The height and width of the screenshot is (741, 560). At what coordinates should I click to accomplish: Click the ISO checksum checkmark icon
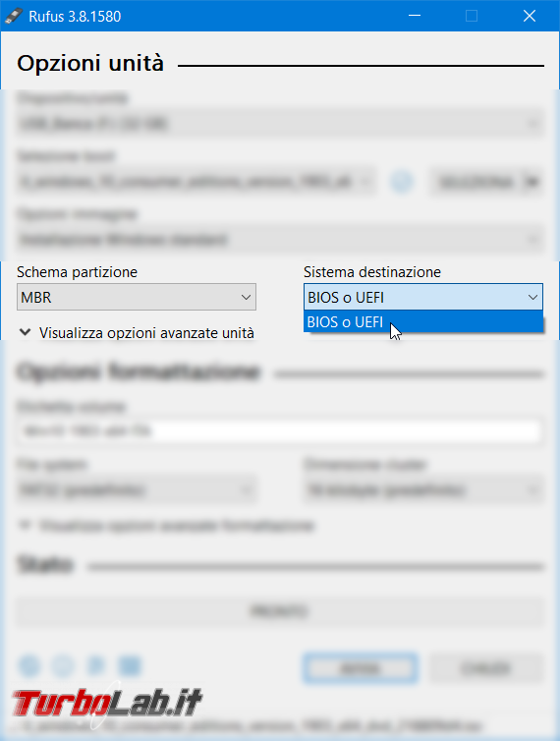pyautogui.click(x=402, y=182)
